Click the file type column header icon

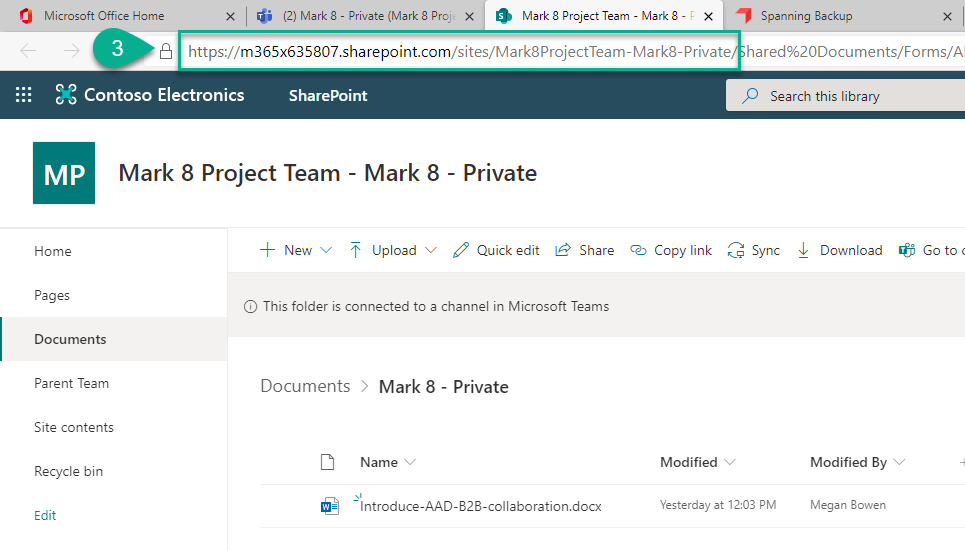click(327, 462)
